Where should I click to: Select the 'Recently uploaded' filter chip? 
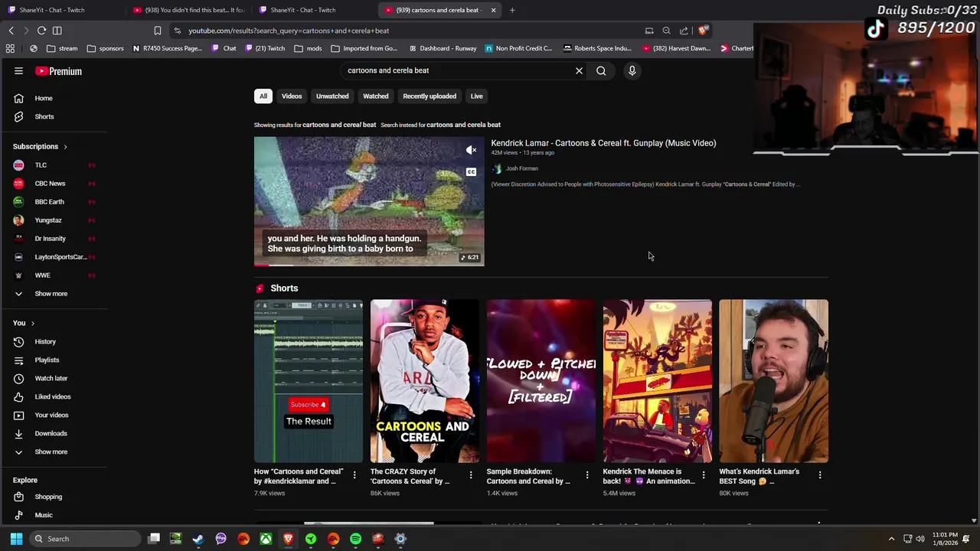(x=430, y=96)
